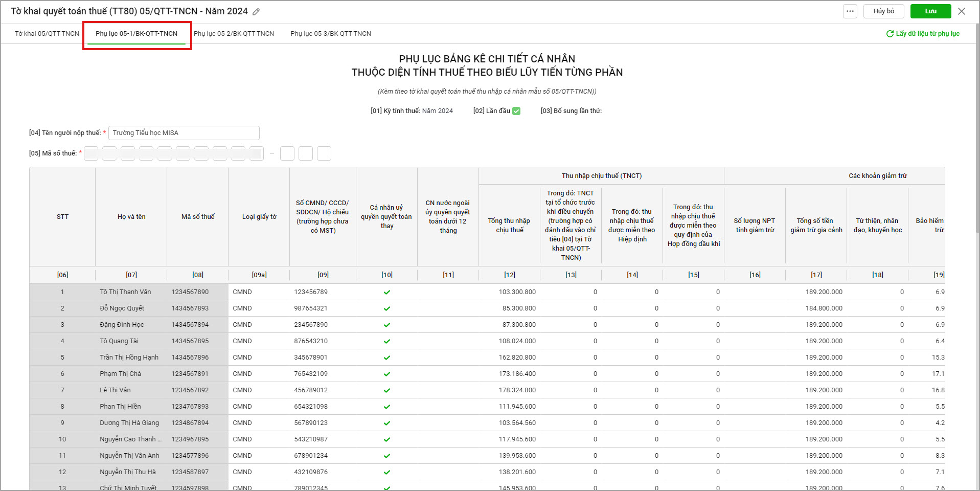Toggle authorization checkmark for Nguyễn Thị Thu Hà
Viewport: 980px width, 491px height.
click(x=387, y=472)
